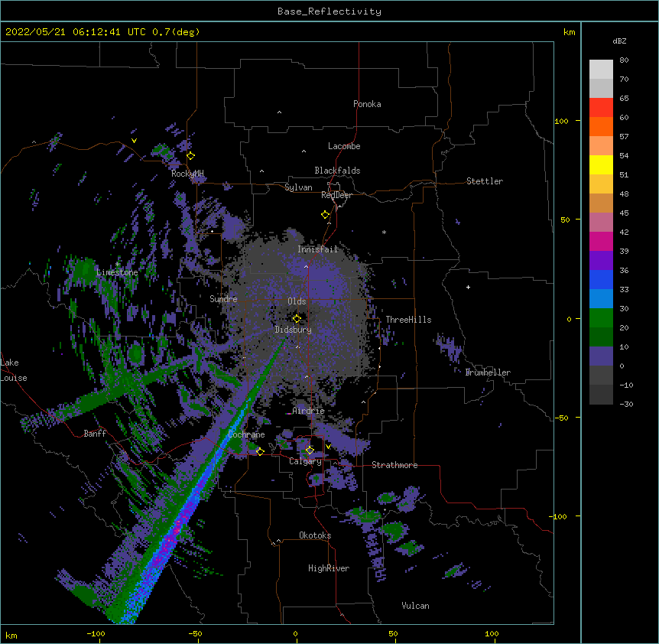Screen dimensions: 659x644
Task: Click the yellow station marker near RockyMH
Action: click(190, 156)
